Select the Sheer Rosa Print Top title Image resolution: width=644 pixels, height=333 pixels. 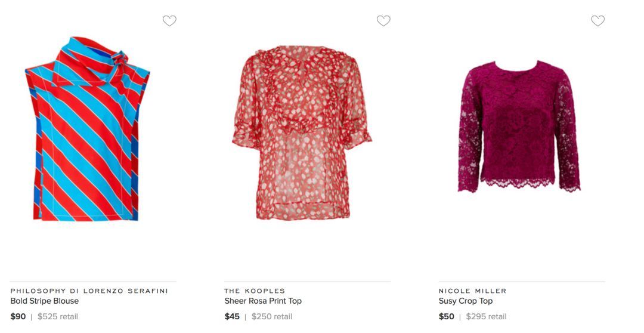pos(263,301)
